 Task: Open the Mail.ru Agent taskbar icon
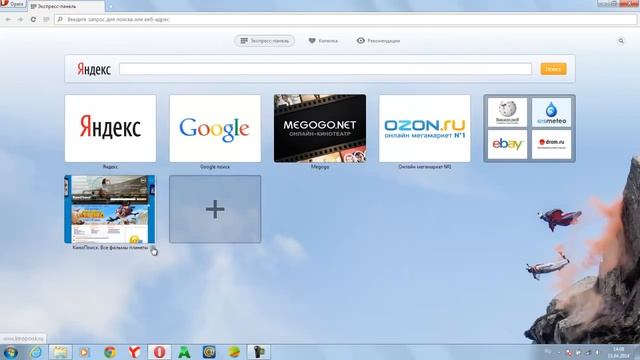tap(209, 352)
